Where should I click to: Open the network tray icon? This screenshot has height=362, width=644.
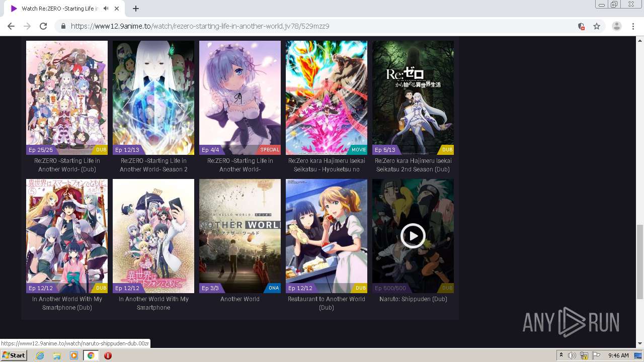[584, 355]
